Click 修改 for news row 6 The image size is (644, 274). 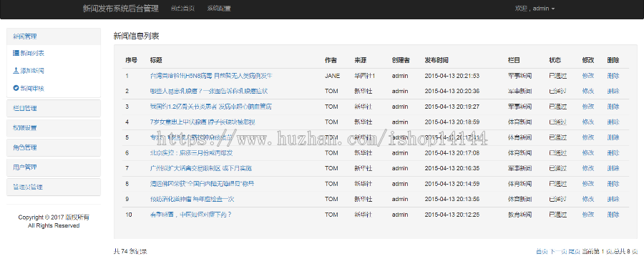point(588,153)
